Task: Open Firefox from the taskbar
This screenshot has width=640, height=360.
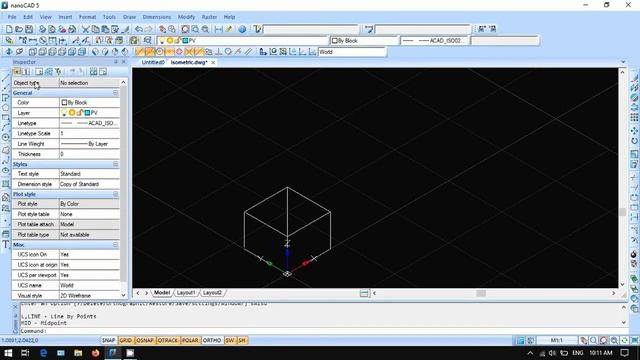Action: point(95,353)
